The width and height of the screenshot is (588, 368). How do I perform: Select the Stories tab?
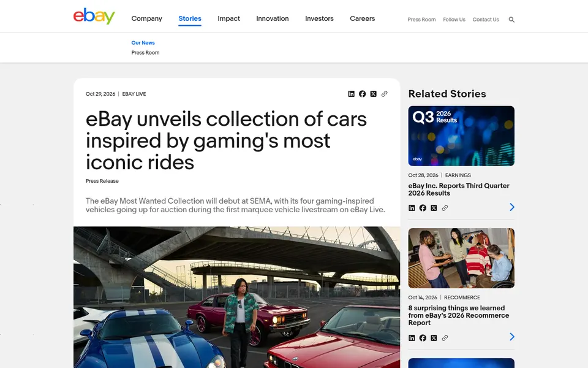190,18
